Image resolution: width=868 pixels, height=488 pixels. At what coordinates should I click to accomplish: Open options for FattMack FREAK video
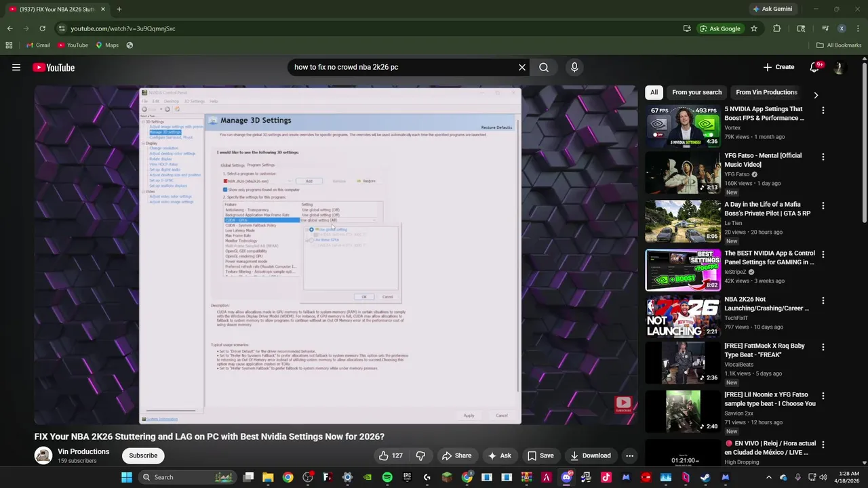(x=823, y=347)
